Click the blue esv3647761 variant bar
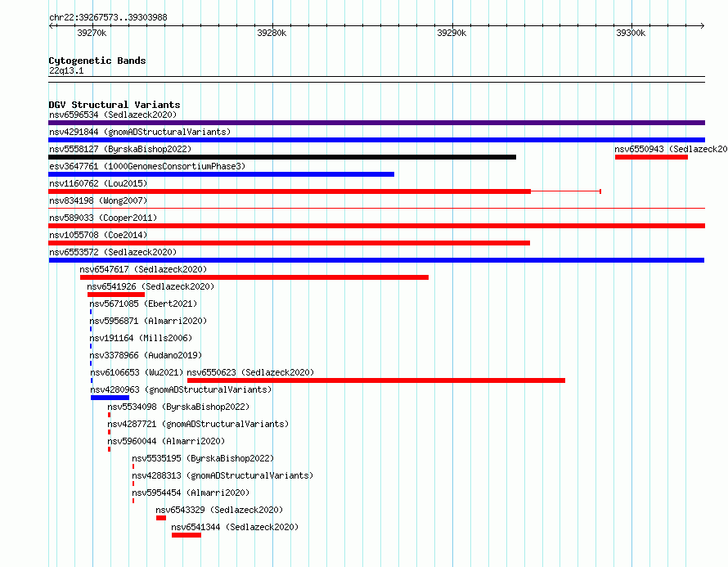The width and height of the screenshot is (728, 567). (221, 174)
